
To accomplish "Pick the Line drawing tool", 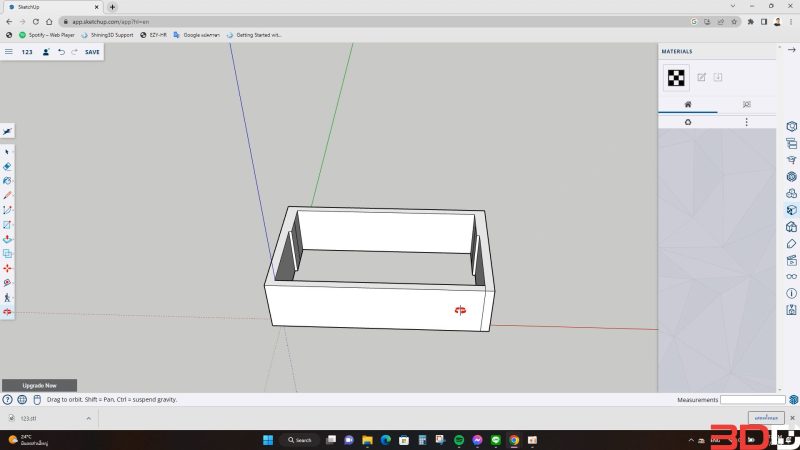I will click(7, 195).
